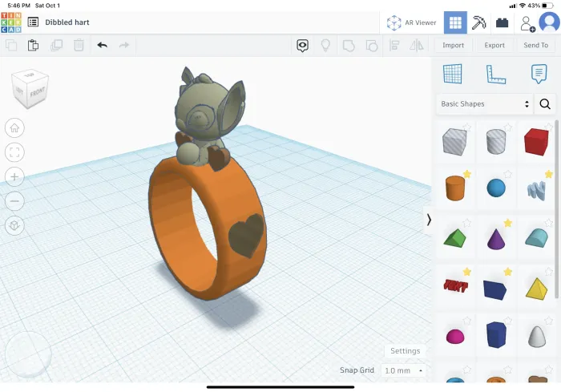This screenshot has width=561, height=392.
Task: Redo the last undone action
Action: point(124,45)
